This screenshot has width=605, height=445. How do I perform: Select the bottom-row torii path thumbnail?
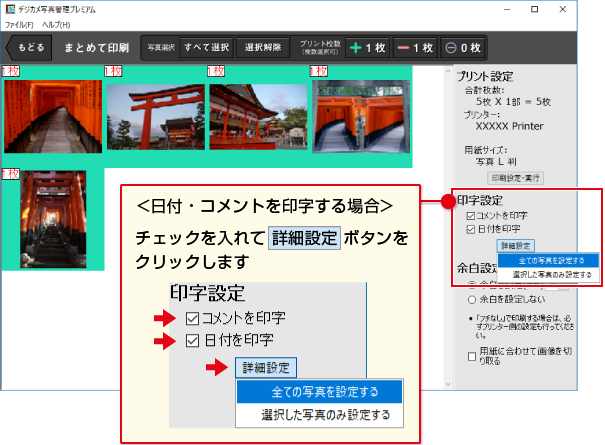(53, 218)
